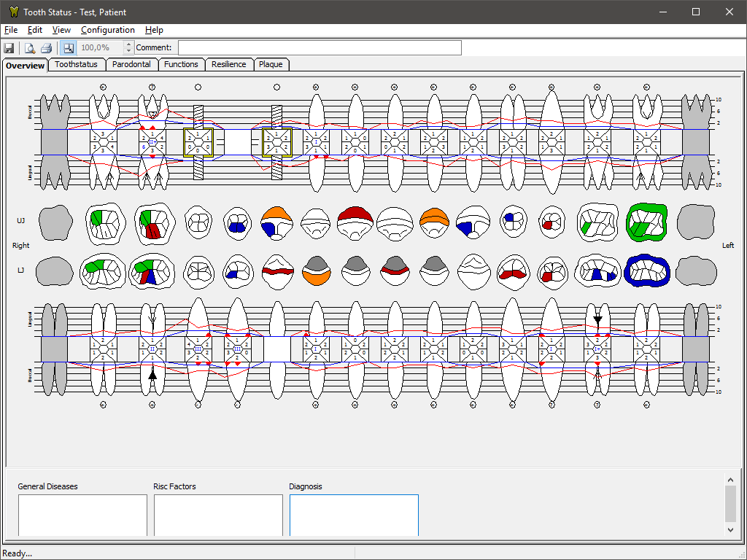Go to the Plaque tab
This screenshot has height=560, width=747.
tap(271, 64)
